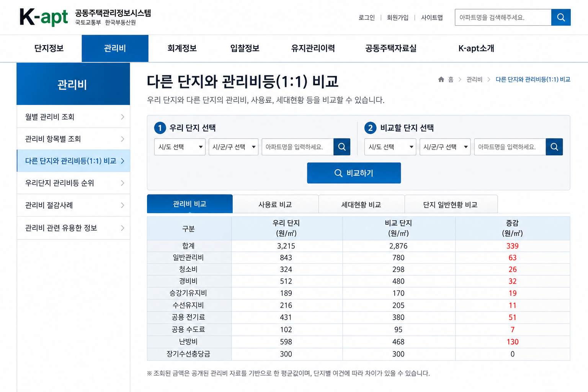Click the 로그인 link
The height and width of the screenshot is (392, 588).
(367, 18)
